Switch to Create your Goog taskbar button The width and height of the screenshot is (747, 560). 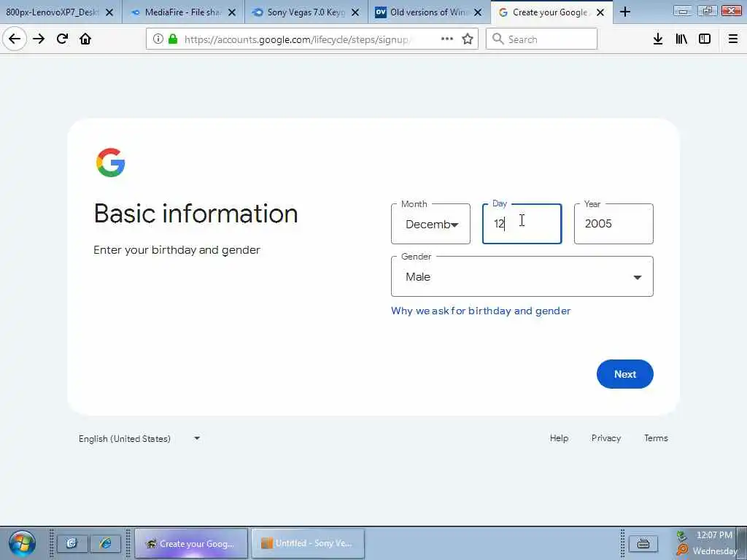click(x=192, y=543)
